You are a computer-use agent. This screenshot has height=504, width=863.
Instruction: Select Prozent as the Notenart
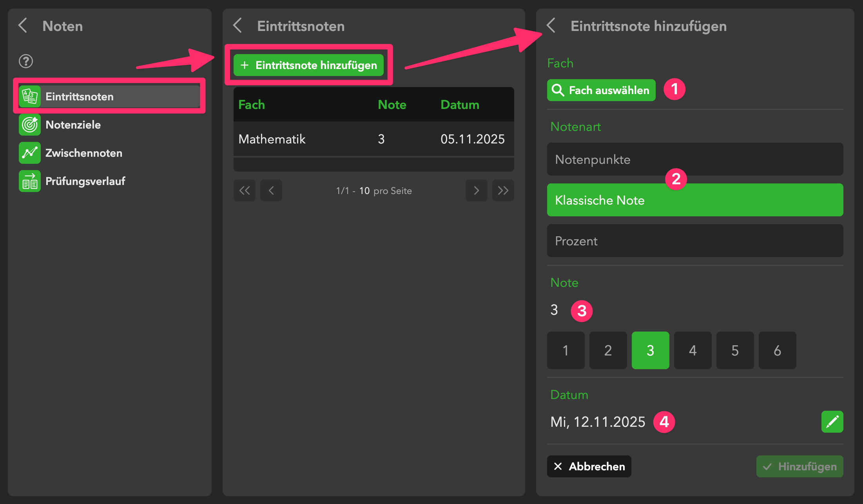click(x=695, y=241)
